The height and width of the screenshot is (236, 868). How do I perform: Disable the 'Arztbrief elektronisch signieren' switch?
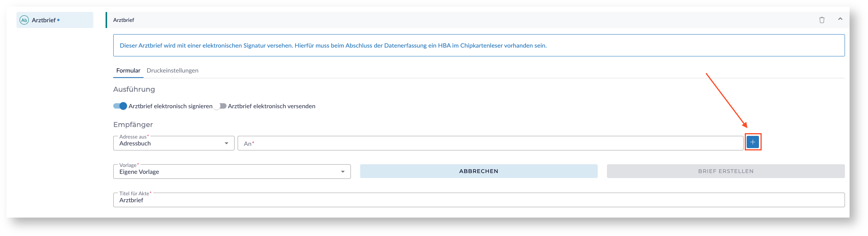[120, 106]
